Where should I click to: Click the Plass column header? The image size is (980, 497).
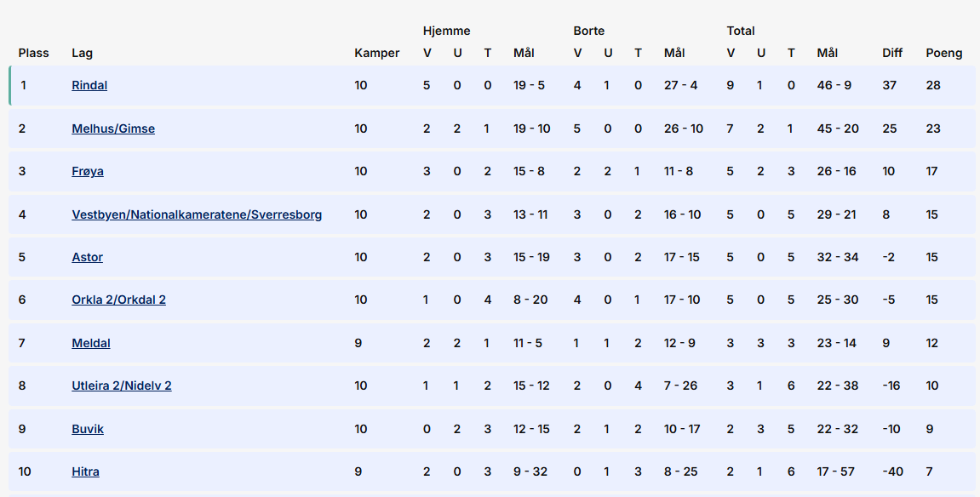(x=34, y=53)
